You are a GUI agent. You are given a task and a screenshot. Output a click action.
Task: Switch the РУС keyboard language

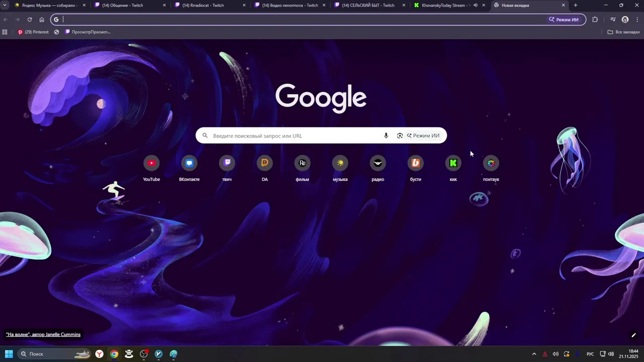[590, 354]
